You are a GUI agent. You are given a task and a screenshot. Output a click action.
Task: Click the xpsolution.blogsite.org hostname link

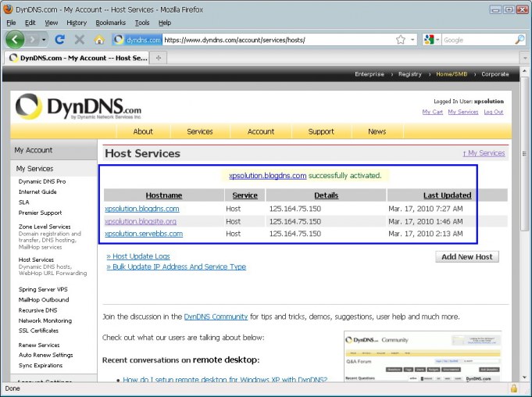[x=141, y=222]
